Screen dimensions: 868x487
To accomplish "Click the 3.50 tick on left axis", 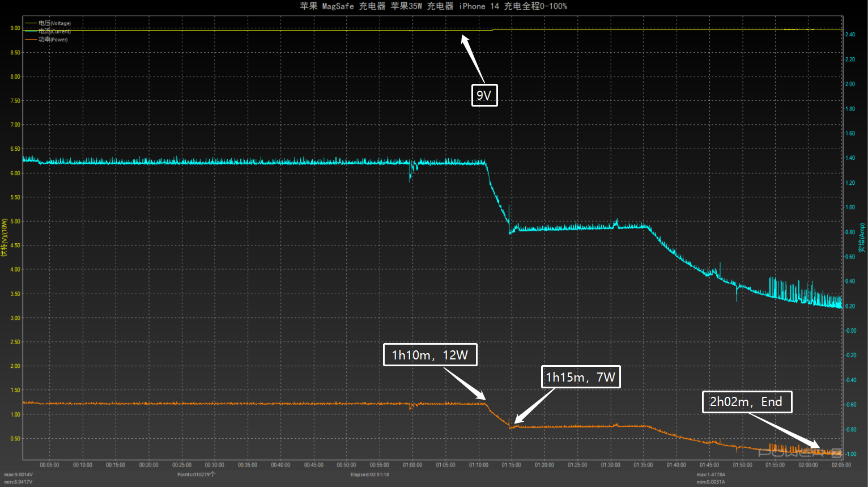I will click(15, 294).
